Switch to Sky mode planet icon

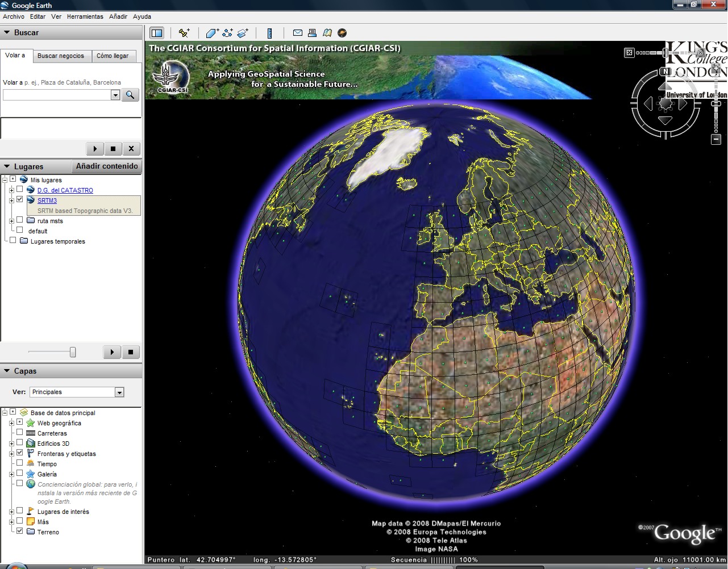click(x=342, y=33)
